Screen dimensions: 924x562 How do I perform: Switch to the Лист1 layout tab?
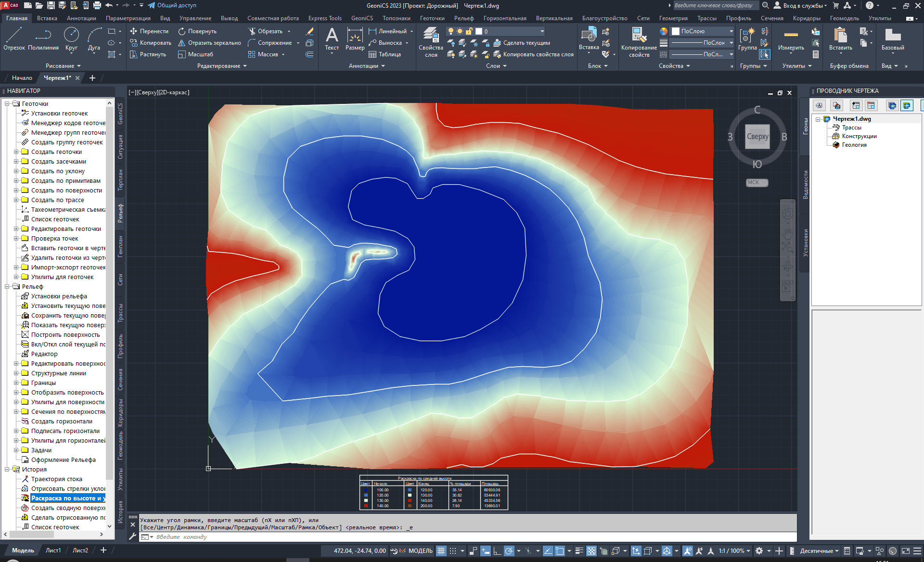(53, 550)
